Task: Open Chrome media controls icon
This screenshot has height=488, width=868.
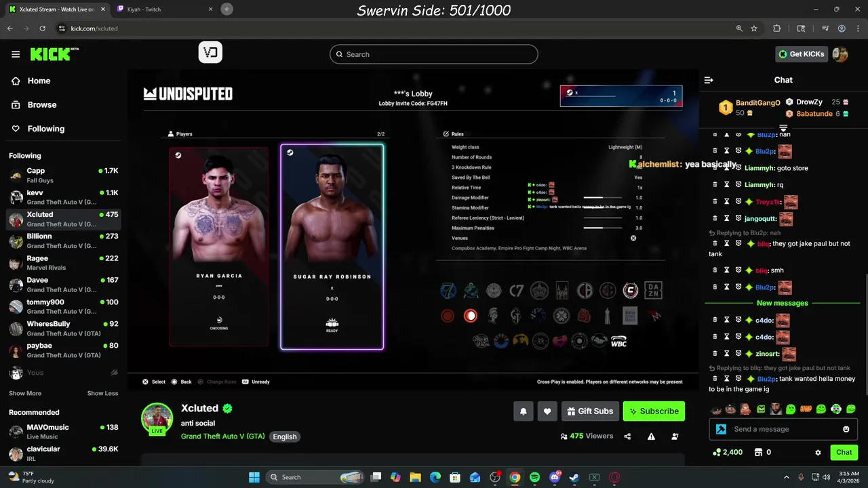Action: (x=825, y=28)
